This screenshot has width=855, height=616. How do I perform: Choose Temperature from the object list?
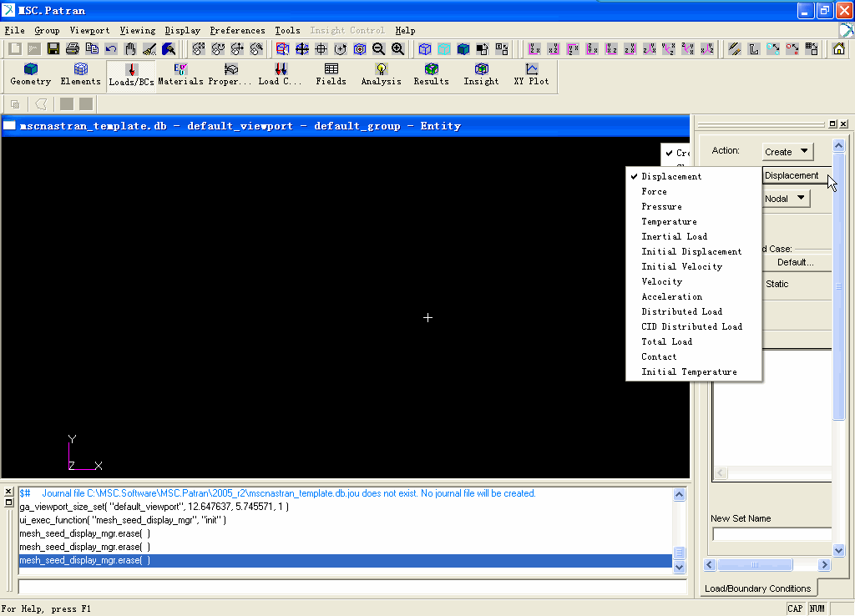[693, 222]
